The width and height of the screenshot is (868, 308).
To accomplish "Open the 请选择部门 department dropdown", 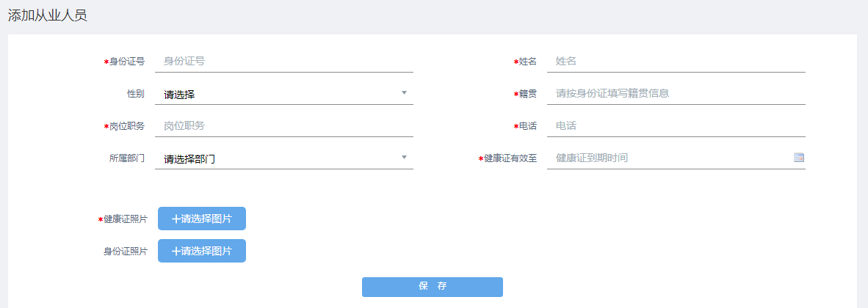I will pyautogui.click(x=283, y=158).
